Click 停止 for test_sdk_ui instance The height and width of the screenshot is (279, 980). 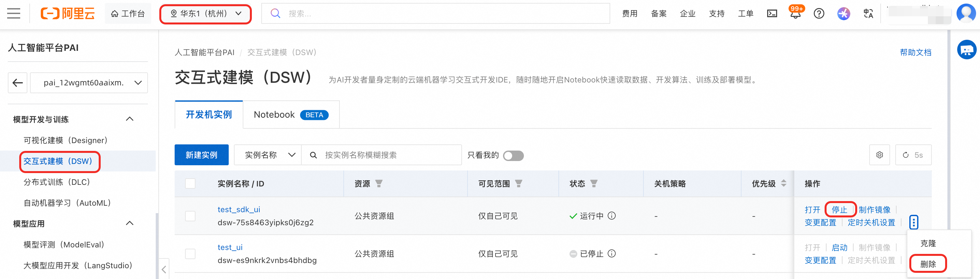click(839, 210)
